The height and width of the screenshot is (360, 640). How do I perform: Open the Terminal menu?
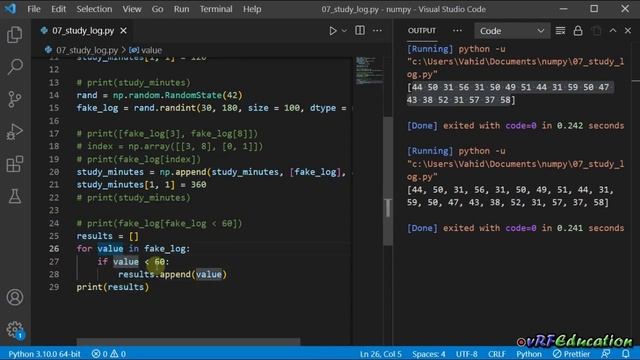tap(216, 9)
